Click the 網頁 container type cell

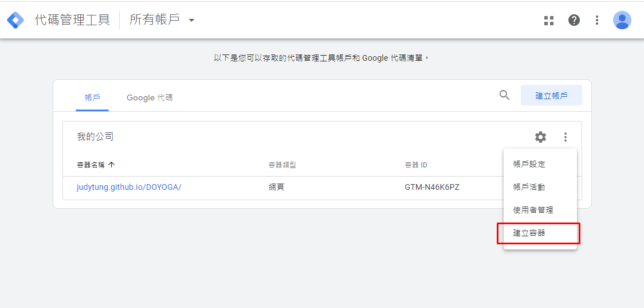tap(276, 187)
